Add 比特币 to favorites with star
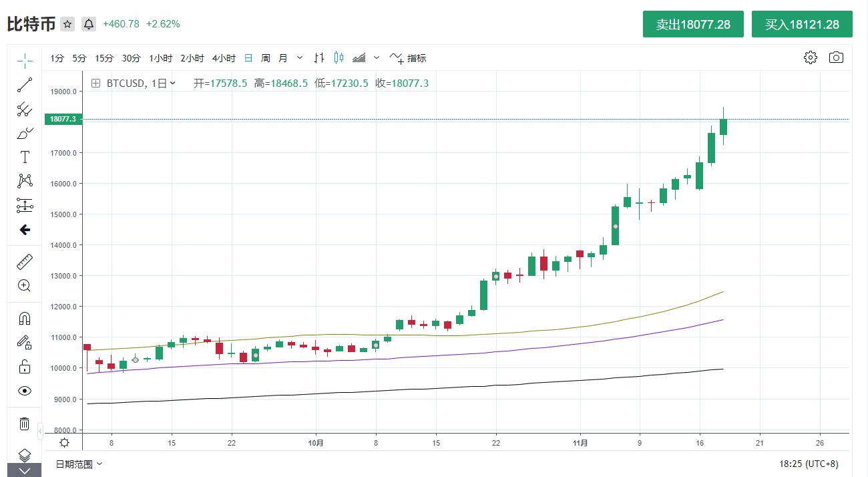 67,24
